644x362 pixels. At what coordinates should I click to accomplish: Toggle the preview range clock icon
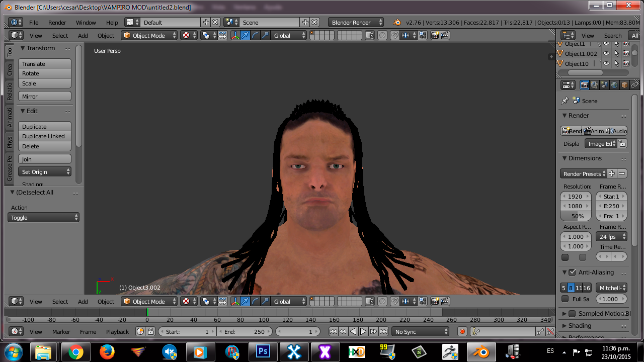click(x=140, y=331)
